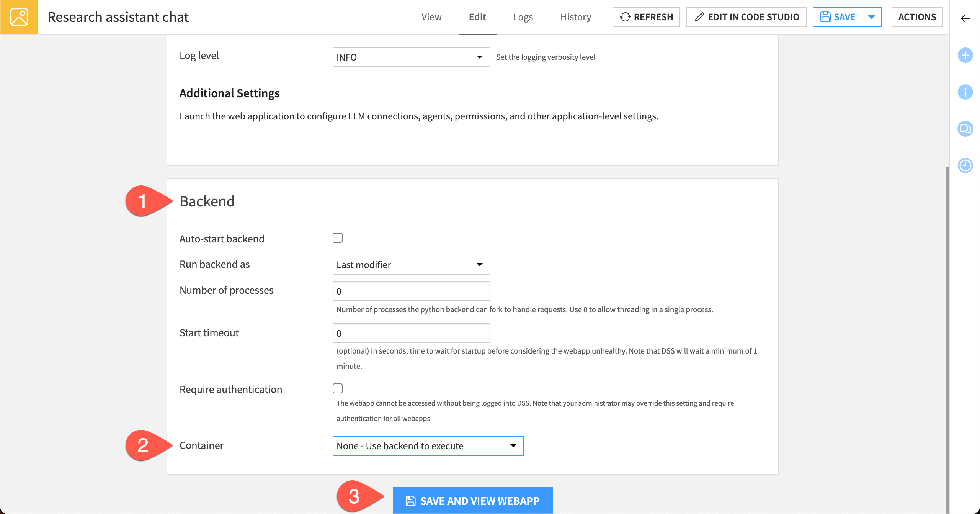The width and height of the screenshot is (980, 514).
Task: Open the History tab
Action: [x=576, y=17]
